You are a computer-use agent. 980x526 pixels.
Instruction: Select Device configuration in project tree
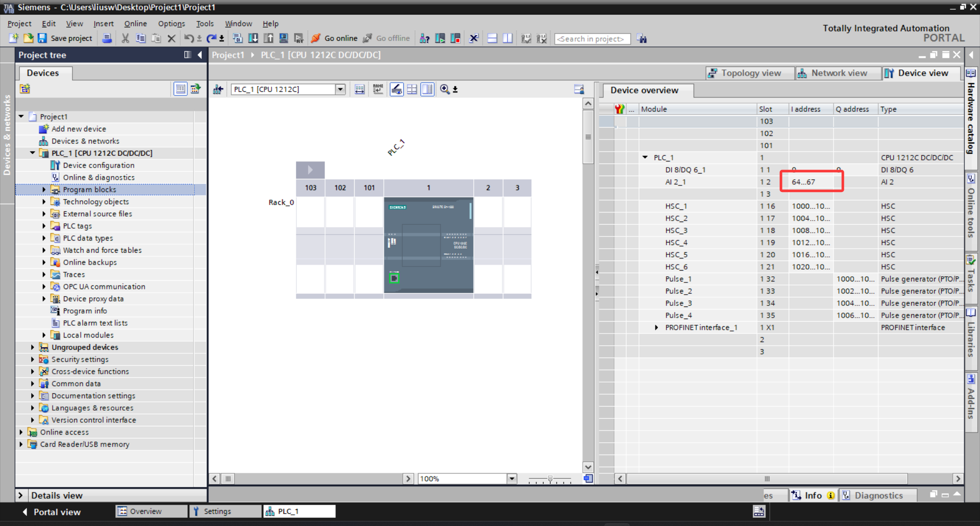[x=99, y=165]
